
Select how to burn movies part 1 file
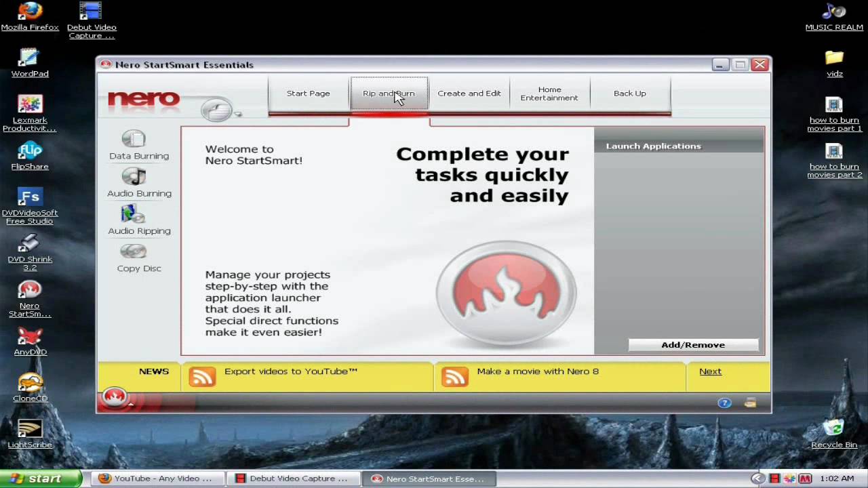tap(834, 113)
